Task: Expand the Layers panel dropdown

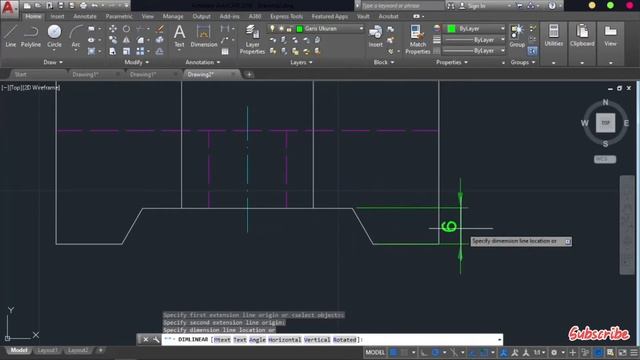Action: [301, 62]
